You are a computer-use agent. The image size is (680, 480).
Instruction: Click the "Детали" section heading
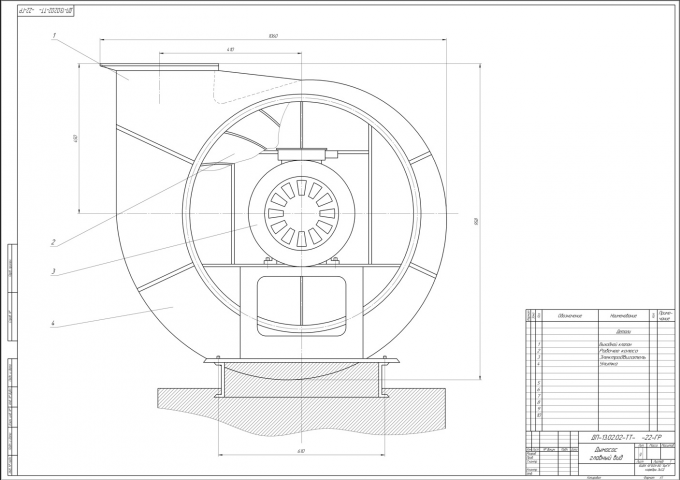click(624, 332)
